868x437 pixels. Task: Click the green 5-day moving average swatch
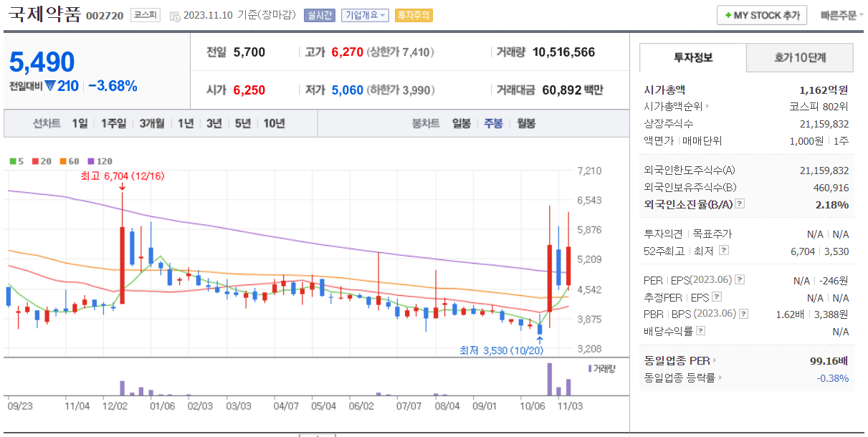click(12, 161)
